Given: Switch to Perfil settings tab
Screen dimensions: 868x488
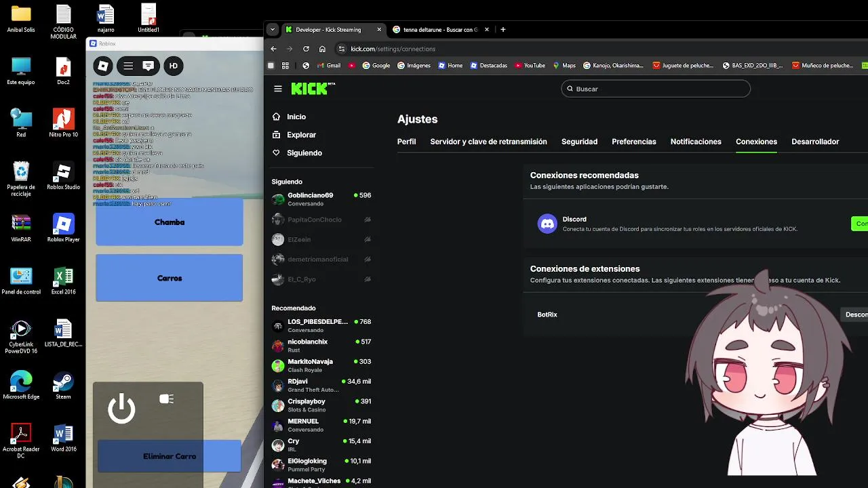Looking at the screenshot, I should (x=406, y=142).
